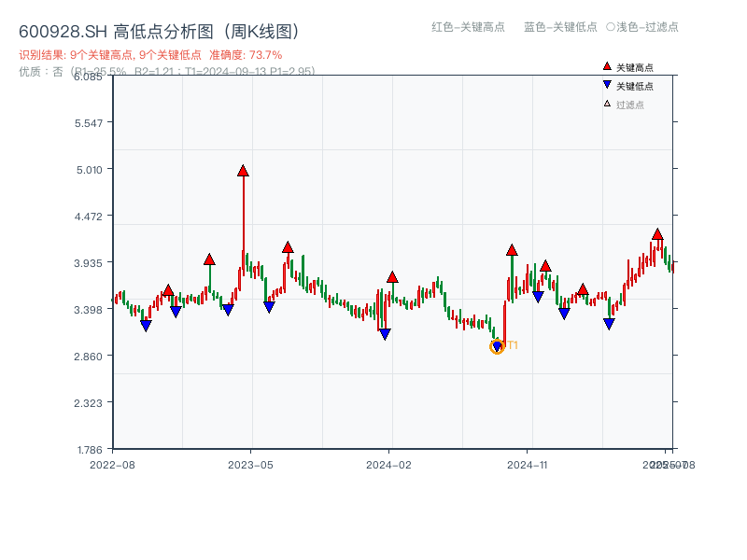This screenshot has width=747, height=560.
Task: Click the 2022-08 x-axis label
Action: click(112, 465)
